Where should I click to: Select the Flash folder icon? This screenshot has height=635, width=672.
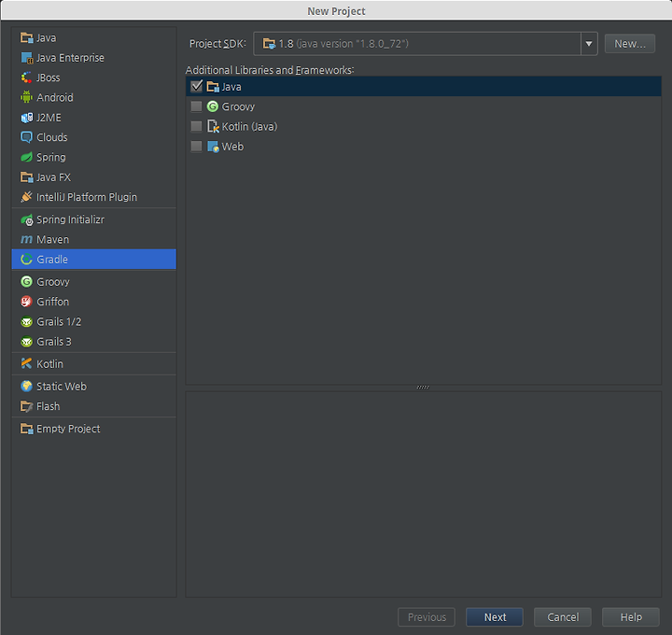coord(26,406)
